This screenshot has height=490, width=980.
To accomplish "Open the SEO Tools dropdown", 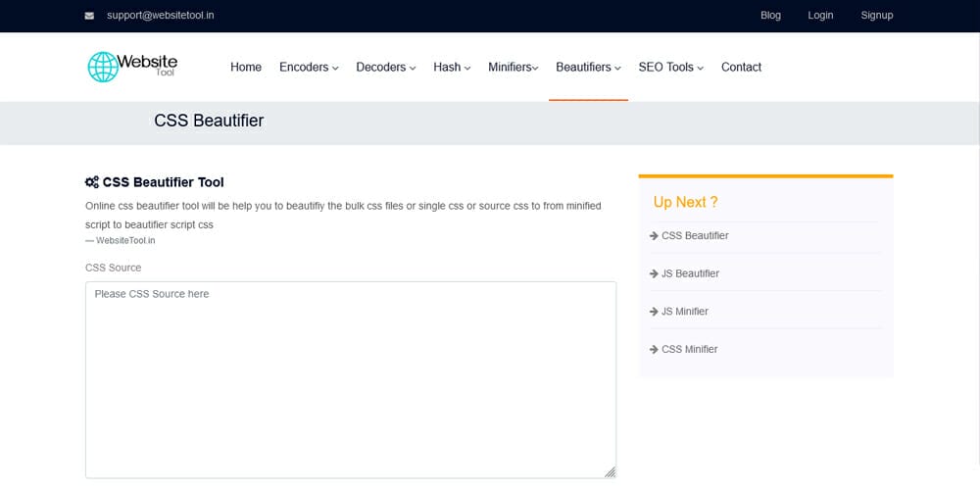I will coord(670,68).
